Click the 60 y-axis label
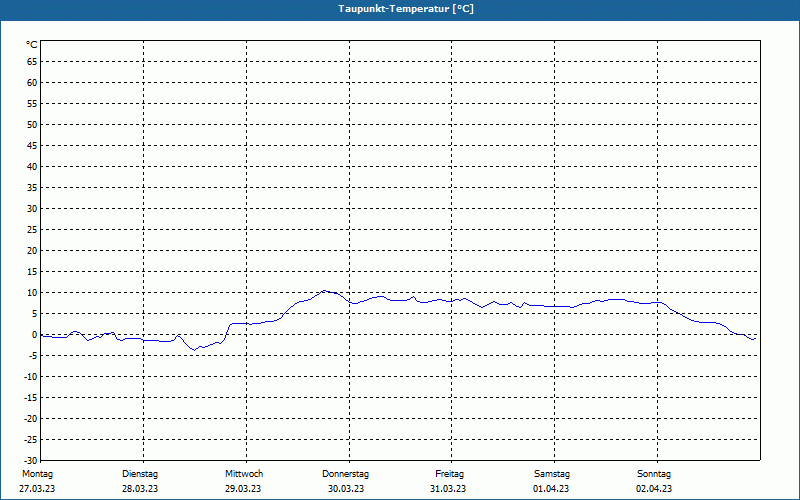 tap(32, 83)
